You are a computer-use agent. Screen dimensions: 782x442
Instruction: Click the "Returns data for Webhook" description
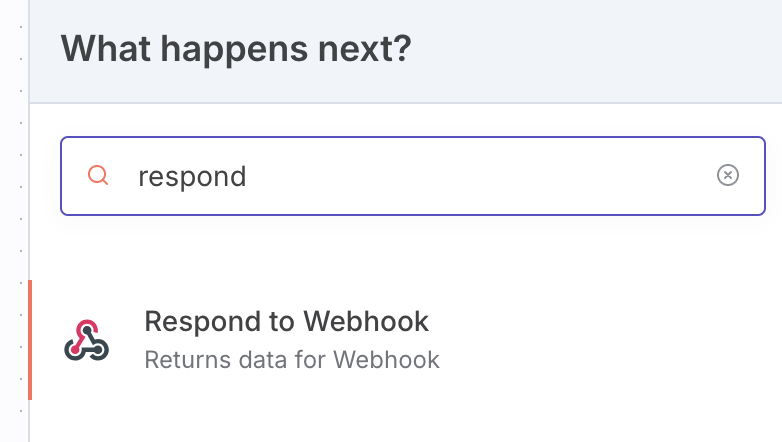point(292,359)
